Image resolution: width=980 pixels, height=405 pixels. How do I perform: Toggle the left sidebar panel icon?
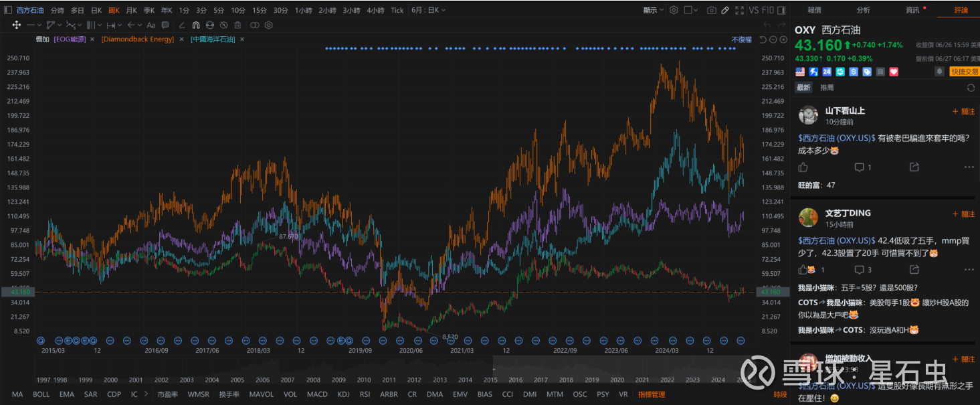[x=7, y=10]
